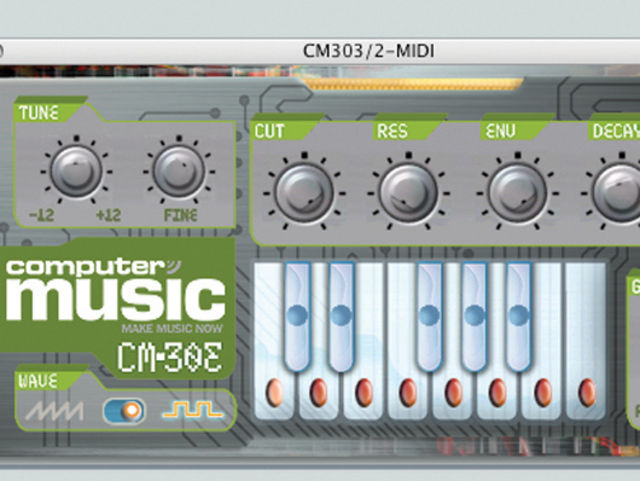This screenshot has height=481, width=640.
Task: Trigger the G# black key
Action: point(474,316)
